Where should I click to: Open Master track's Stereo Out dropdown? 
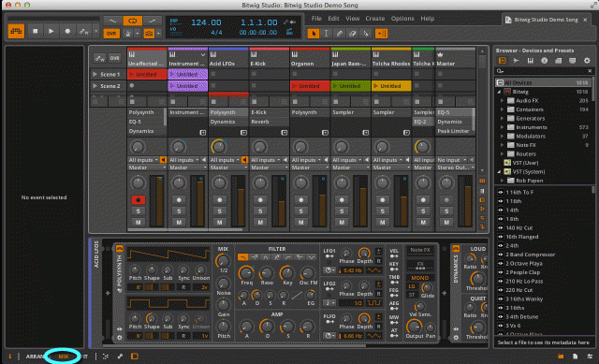[x=456, y=167]
